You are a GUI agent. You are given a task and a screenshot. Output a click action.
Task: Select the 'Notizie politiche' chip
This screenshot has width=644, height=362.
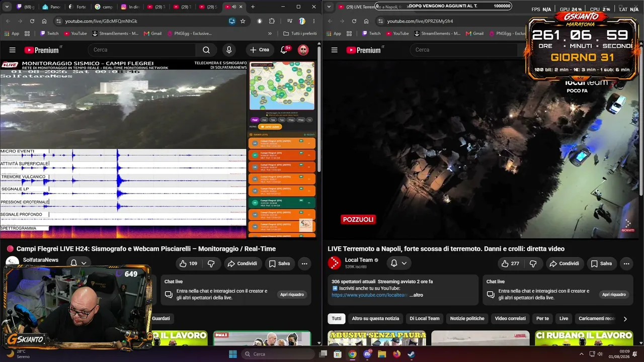point(467,319)
